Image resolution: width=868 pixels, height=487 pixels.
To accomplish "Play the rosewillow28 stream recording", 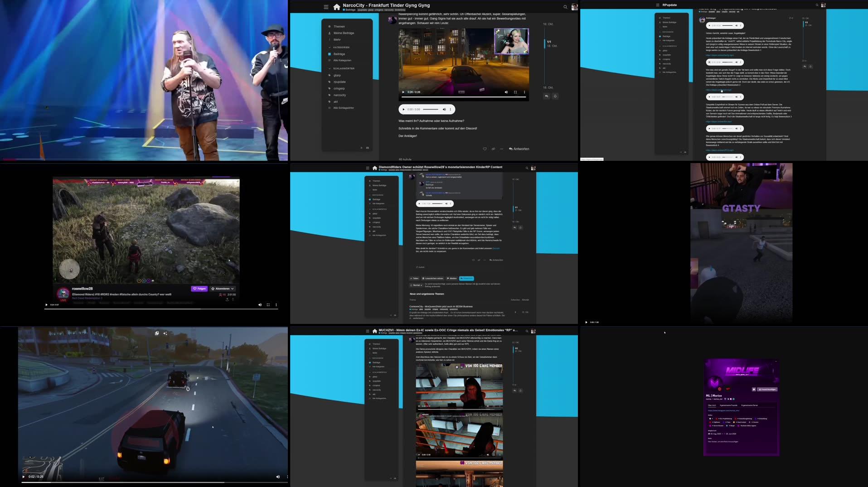I will pos(46,305).
